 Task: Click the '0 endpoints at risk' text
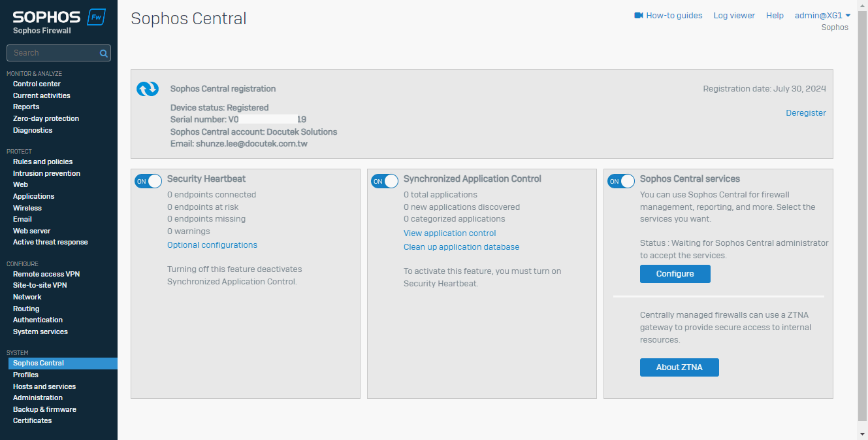[x=203, y=207]
